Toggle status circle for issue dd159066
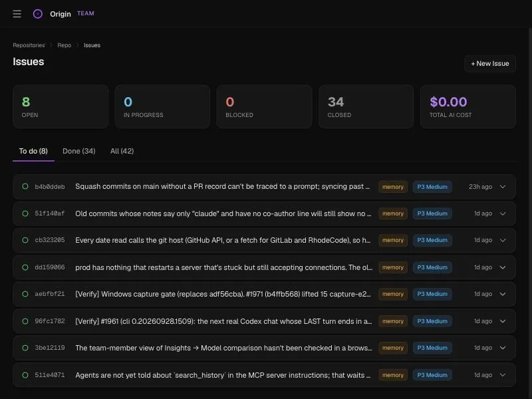Image resolution: width=532 pixels, height=399 pixels. point(25,267)
